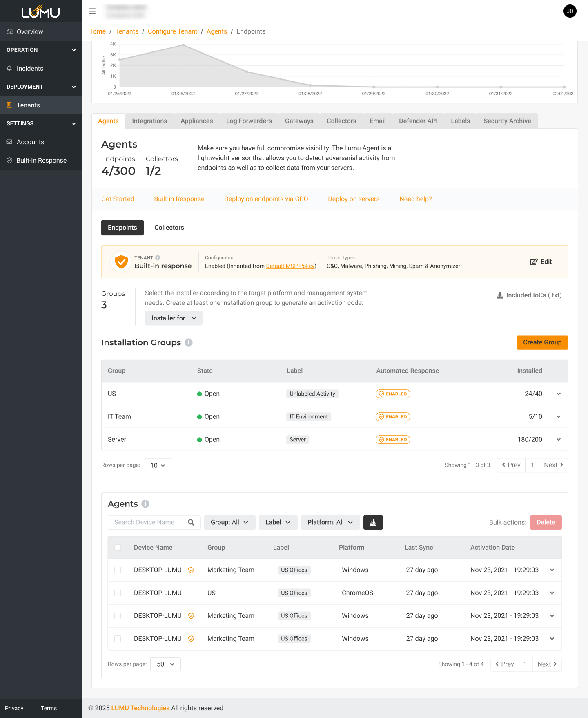588x718 pixels.
Task: Open the Default MSP Policy link
Action: coord(290,266)
